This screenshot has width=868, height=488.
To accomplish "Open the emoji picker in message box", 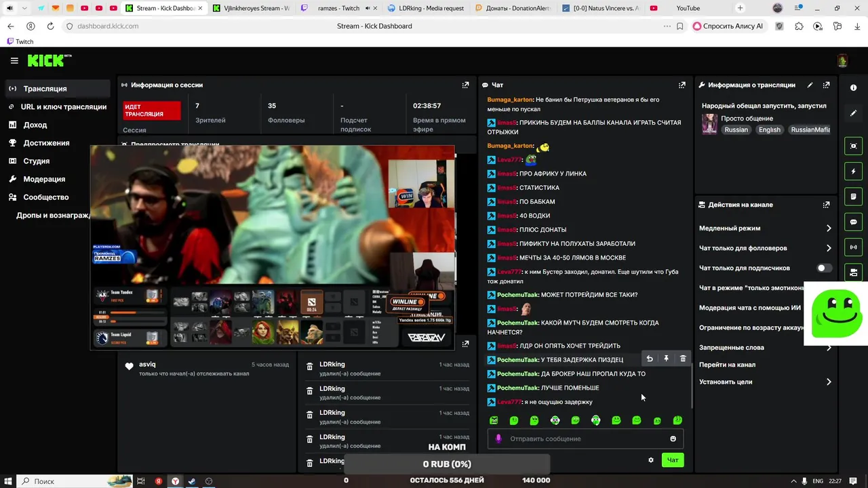I will click(x=673, y=439).
